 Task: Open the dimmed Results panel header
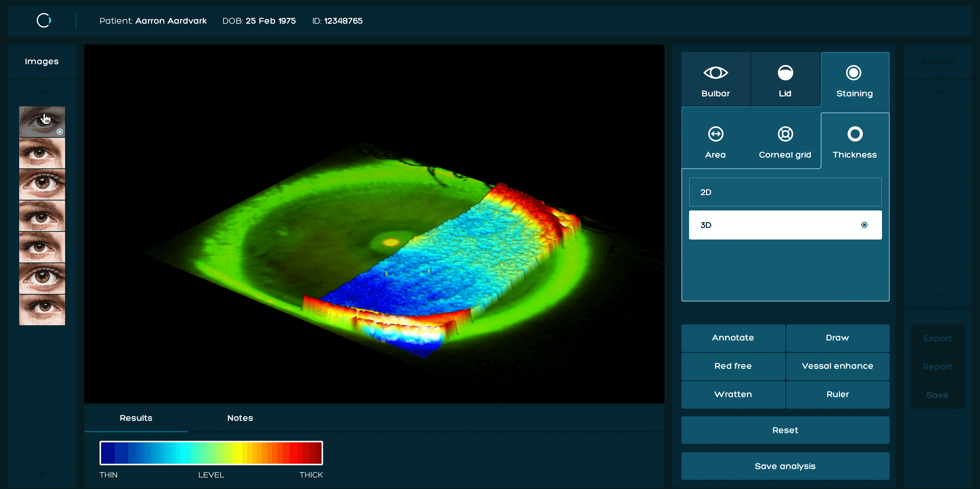click(938, 62)
